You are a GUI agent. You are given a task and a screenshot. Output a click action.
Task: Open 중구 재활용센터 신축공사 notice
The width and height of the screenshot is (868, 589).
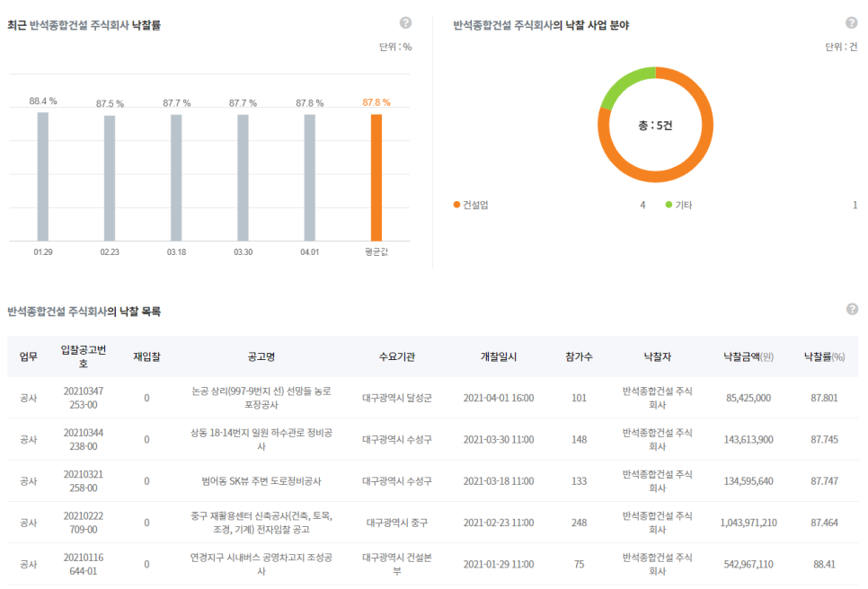(x=261, y=522)
